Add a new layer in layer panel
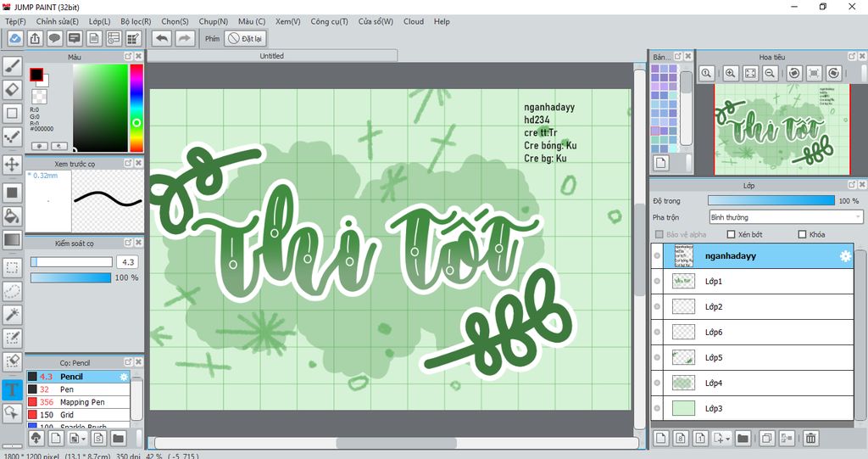 (x=661, y=439)
